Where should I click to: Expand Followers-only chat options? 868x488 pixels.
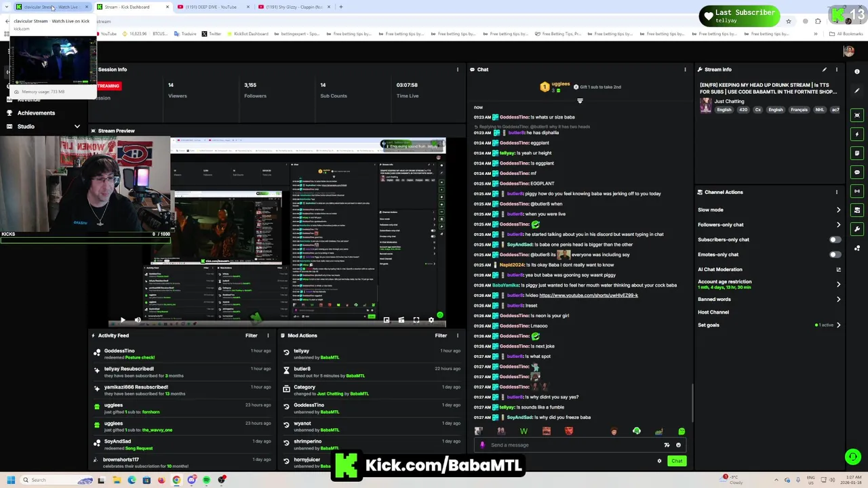click(839, 225)
